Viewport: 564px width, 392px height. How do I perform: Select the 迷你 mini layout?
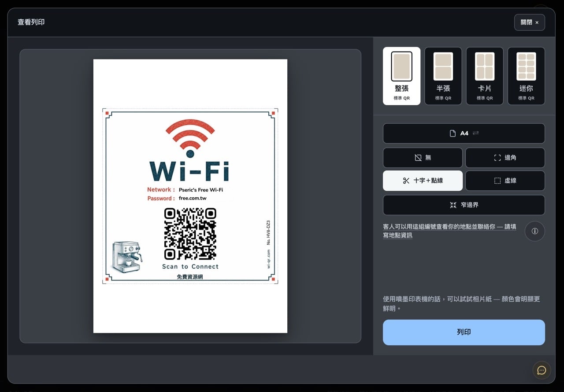click(526, 76)
